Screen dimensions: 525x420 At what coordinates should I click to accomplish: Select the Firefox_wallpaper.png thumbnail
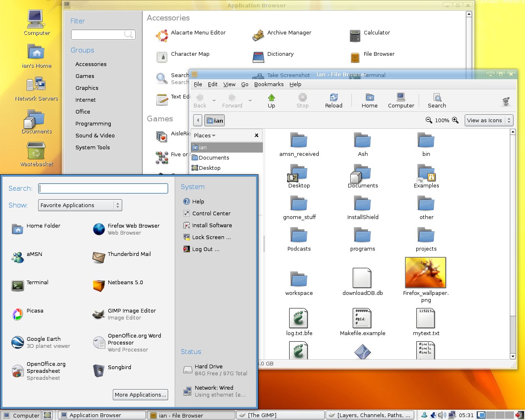pos(425,272)
